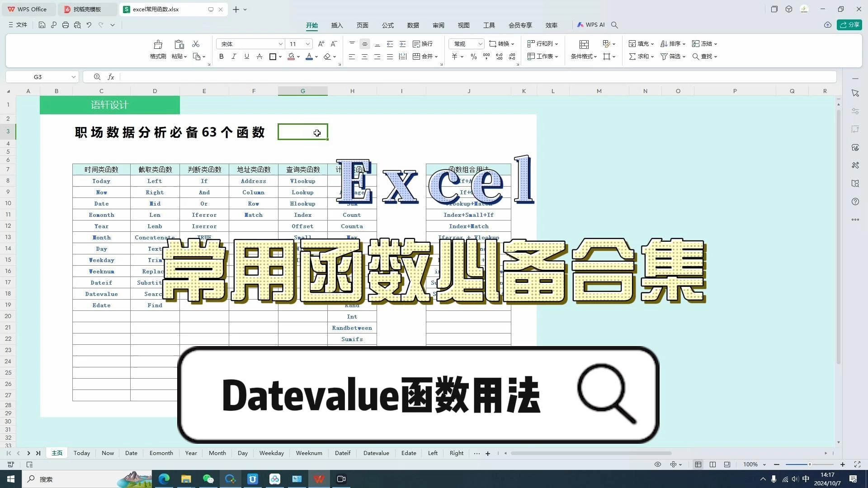This screenshot has height=488, width=868.
Task: Open the AutoSum (求和) function
Action: coord(640,56)
